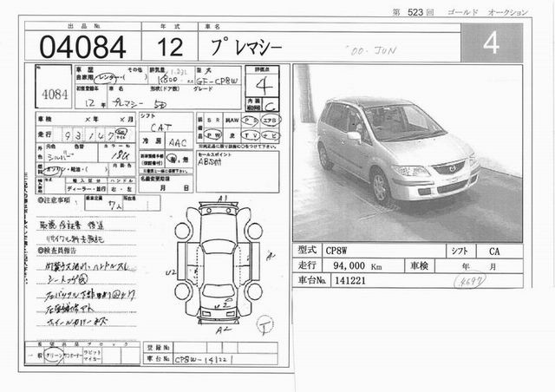Image resolution: width=555 pixels, height=392 pixels.
Task: Click the ゴールド オークション header text
Action: click(x=487, y=12)
